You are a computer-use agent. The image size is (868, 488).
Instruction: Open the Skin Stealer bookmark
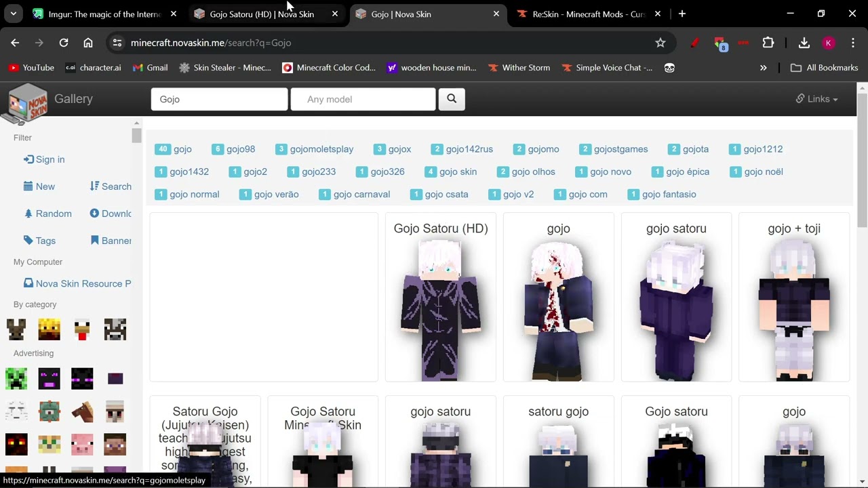pyautogui.click(x=224, y=68)
